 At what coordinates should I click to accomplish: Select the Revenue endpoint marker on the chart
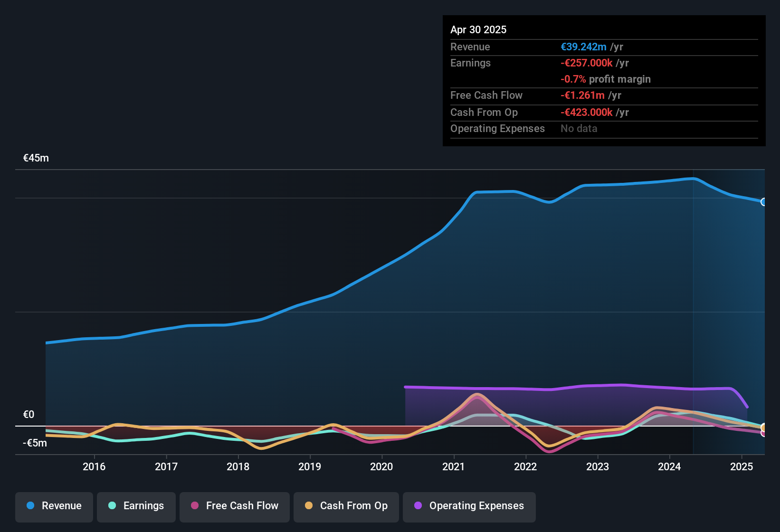[x=763, y=202]
